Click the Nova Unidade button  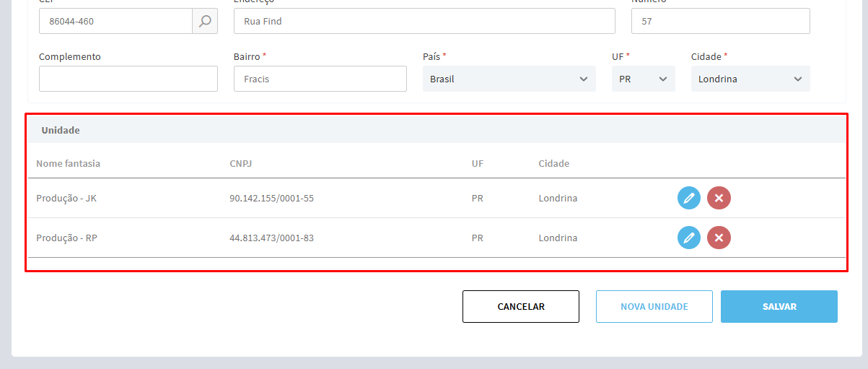[x=654, y=306]
